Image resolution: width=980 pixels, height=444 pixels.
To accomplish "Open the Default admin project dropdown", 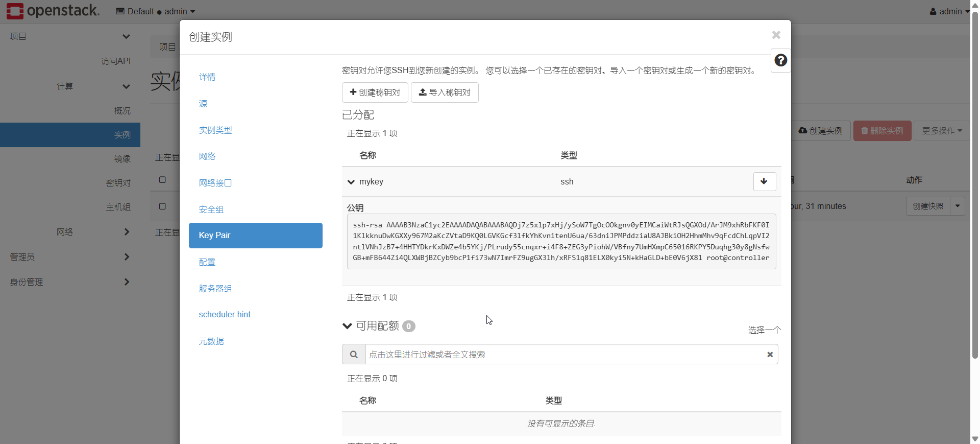I will point(156,11).
